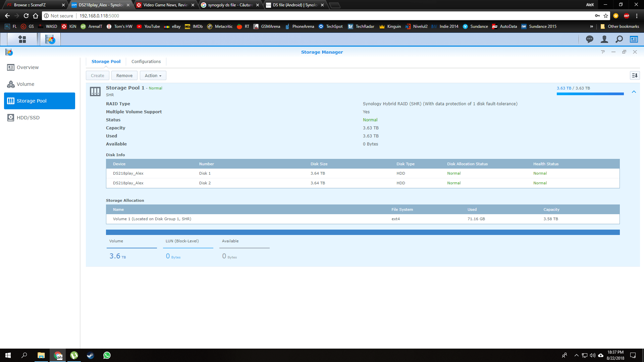Screen dimensions: 644x362
Task: Select the Storage Pool tab
Action: click(x=106, y=62)
